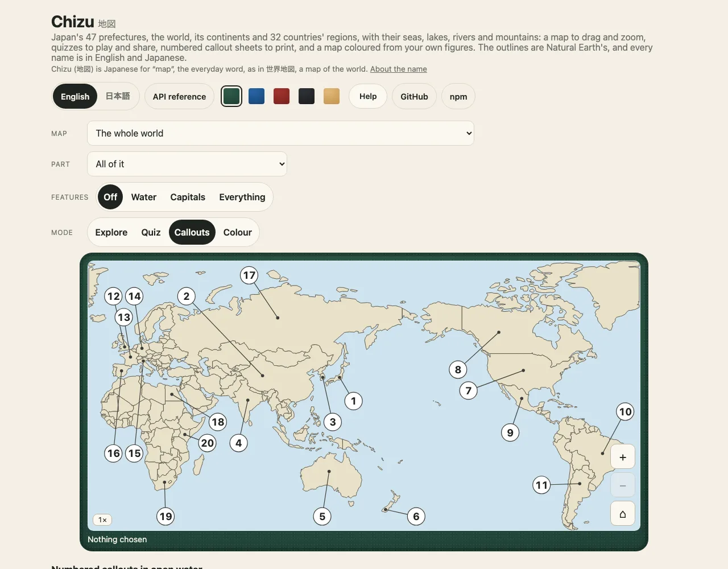This screenshot has height=569, width=728.
Task: Choose the tan theme swatch
Action: [332, 96]
